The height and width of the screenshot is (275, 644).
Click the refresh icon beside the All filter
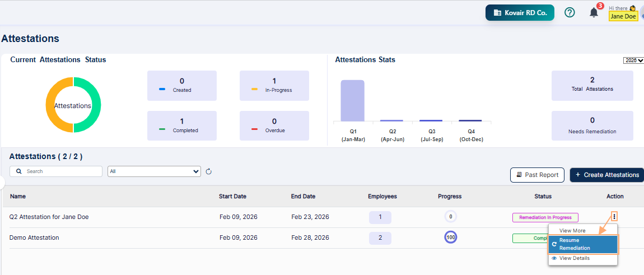click(x=208, y=171)
